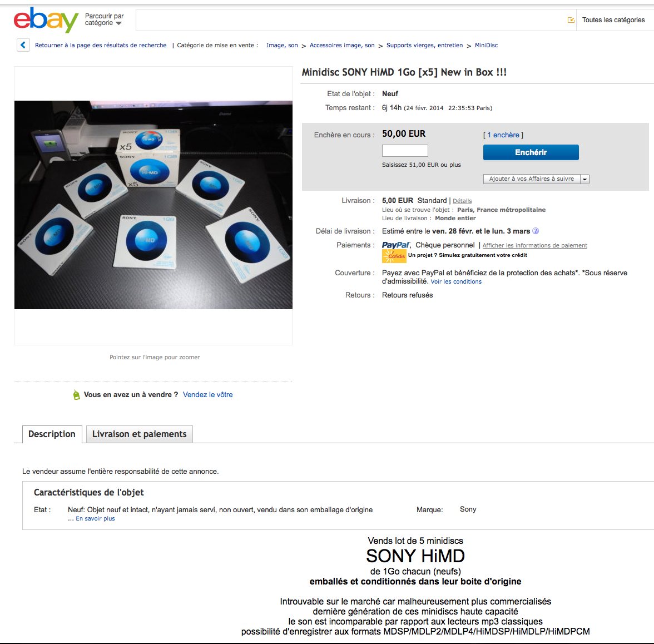The image size is (654, 644).
Task: Click the Enchérir button
Action: click(x=531, y=152)
